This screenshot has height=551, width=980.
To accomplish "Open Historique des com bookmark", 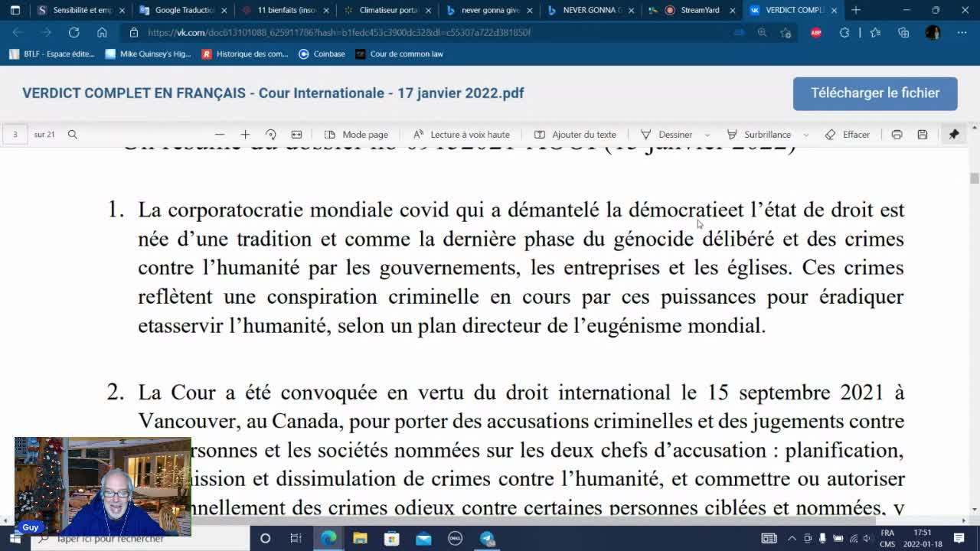I will click(x=245, y=54).
